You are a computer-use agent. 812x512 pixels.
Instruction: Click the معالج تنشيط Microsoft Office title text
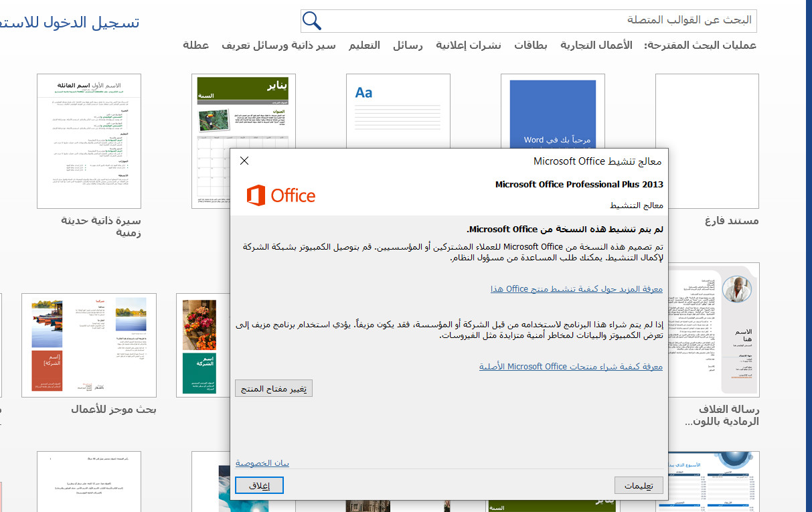click(597, 161)
